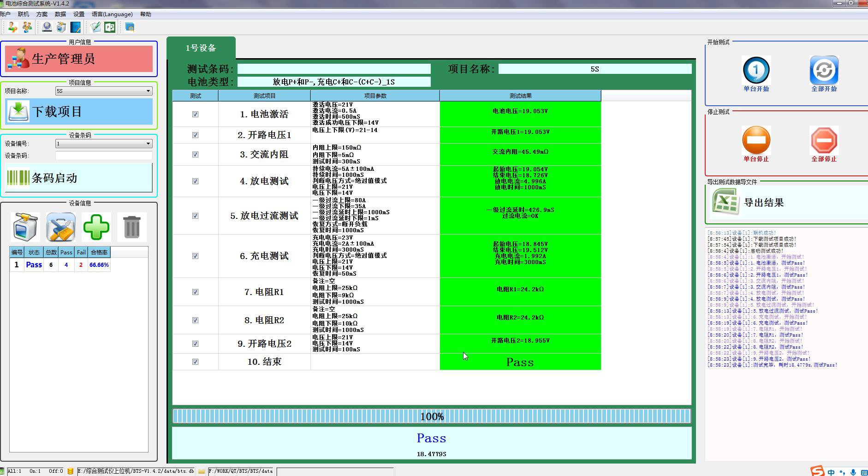Image resolution: width=868 pixels, height=476 pixels.
Task: Click the 全部开始 start all icon
Action: coord(824,71)
